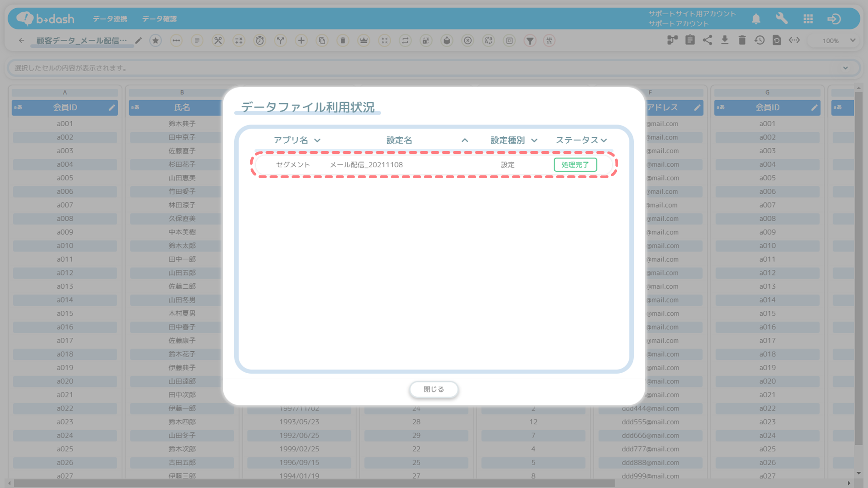868x488 pixels.
Task: Click the dotted grid toolbar icon
Action: pyautogui.click(x=549, y=40)
